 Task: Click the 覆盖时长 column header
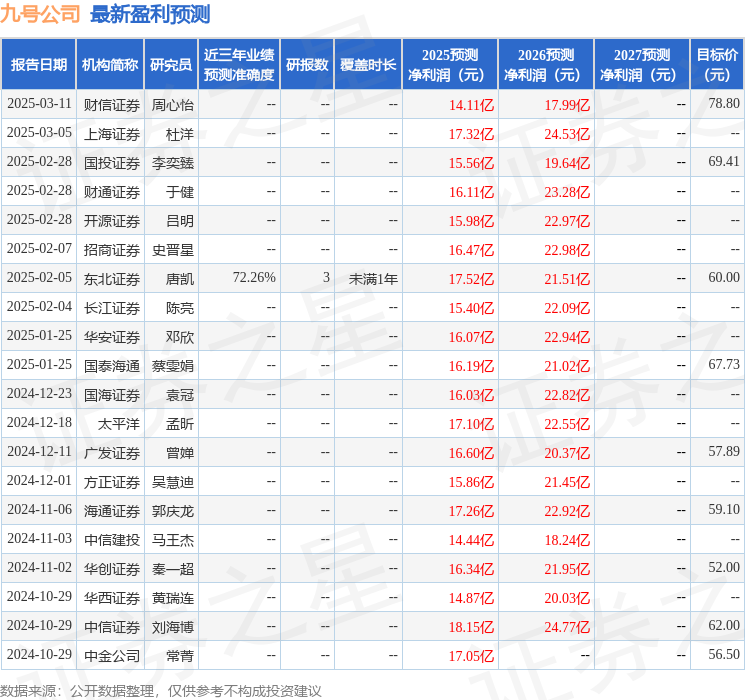point(368,65)
